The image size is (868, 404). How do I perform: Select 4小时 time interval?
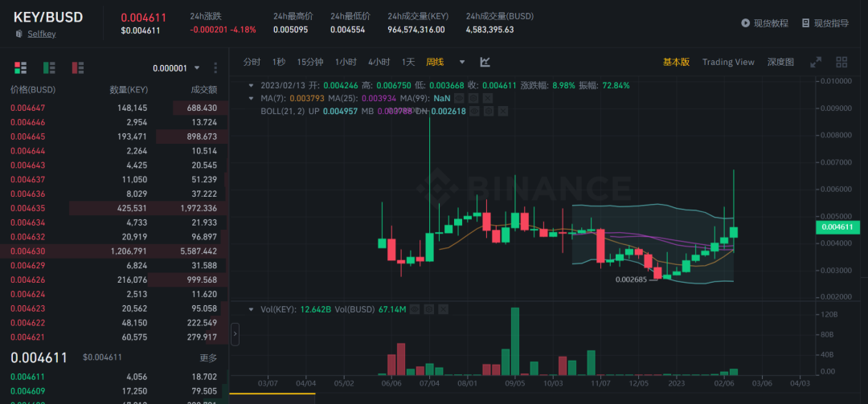pos(379,62)
